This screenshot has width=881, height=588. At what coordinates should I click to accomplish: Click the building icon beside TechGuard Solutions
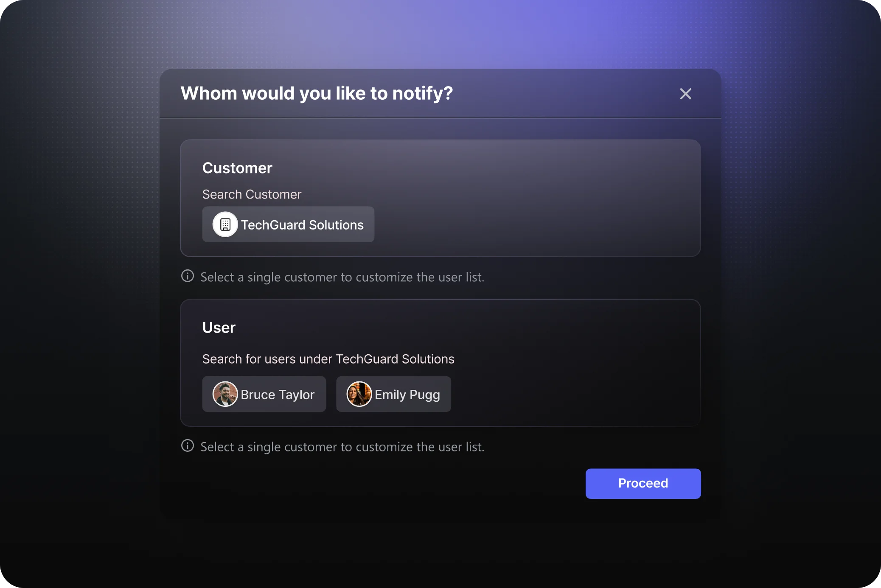point(225,224)
